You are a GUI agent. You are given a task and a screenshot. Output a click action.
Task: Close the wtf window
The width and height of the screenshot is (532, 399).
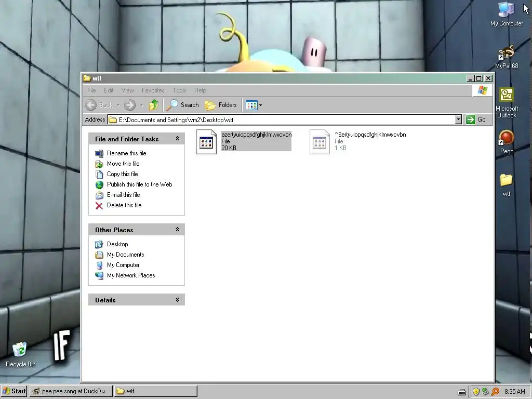(488, 78)
